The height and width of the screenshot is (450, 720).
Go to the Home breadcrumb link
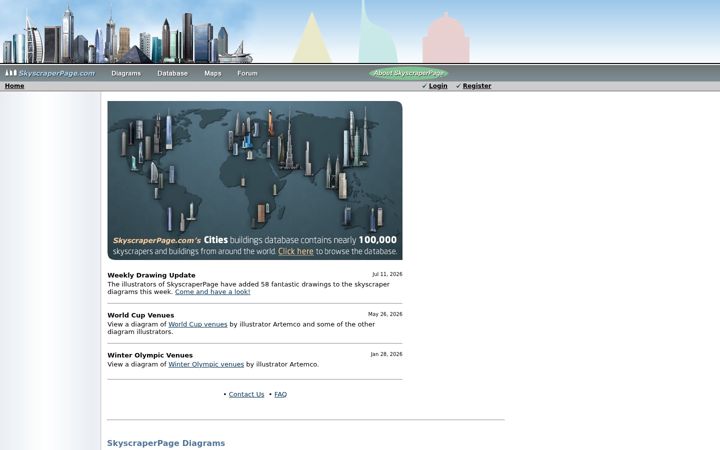[x=14, y=86]
